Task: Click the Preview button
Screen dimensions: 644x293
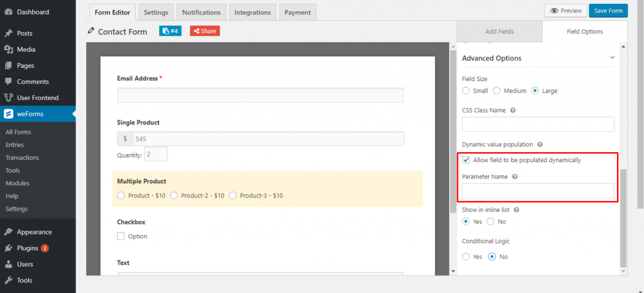Action: point(565,11)
